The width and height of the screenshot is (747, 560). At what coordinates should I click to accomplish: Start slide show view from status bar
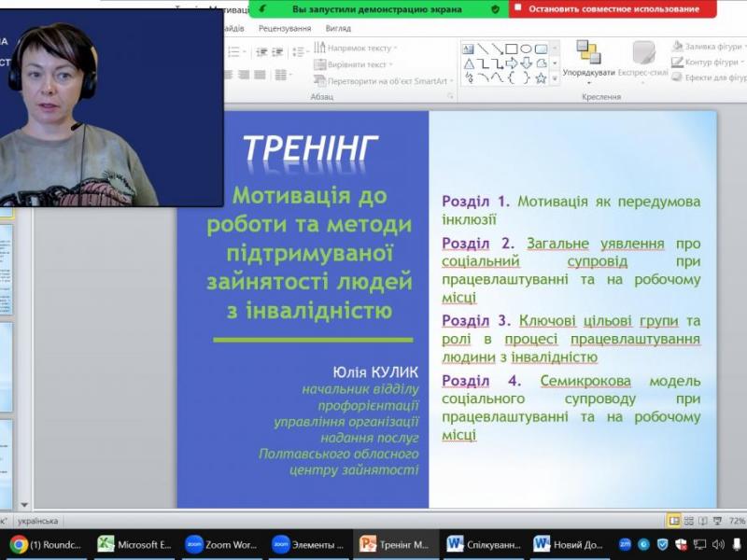point(715,521)
